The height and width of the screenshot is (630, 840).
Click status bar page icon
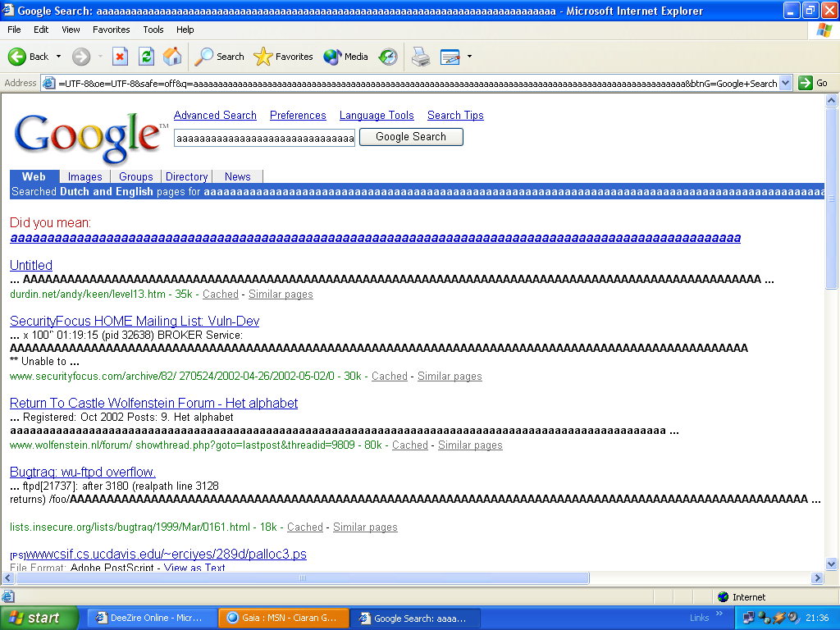(x=8, y=596)
